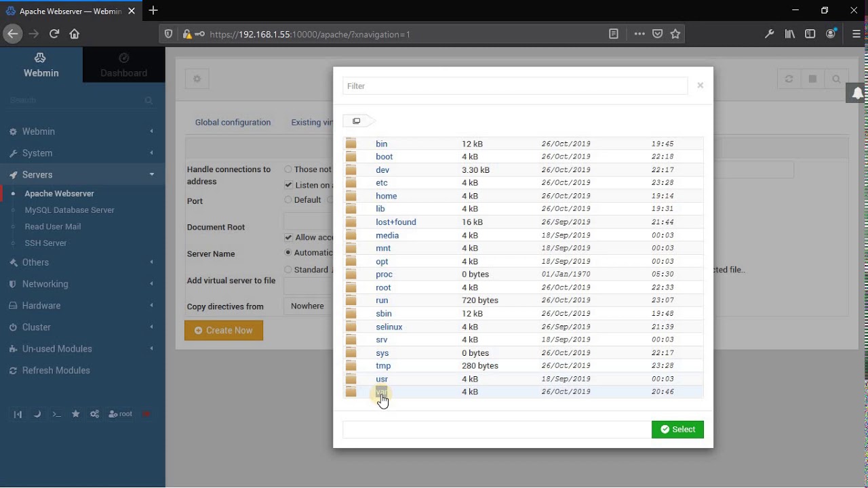Click the Filter input field
The width and height of the screenshot is (868, 488).
515,86
